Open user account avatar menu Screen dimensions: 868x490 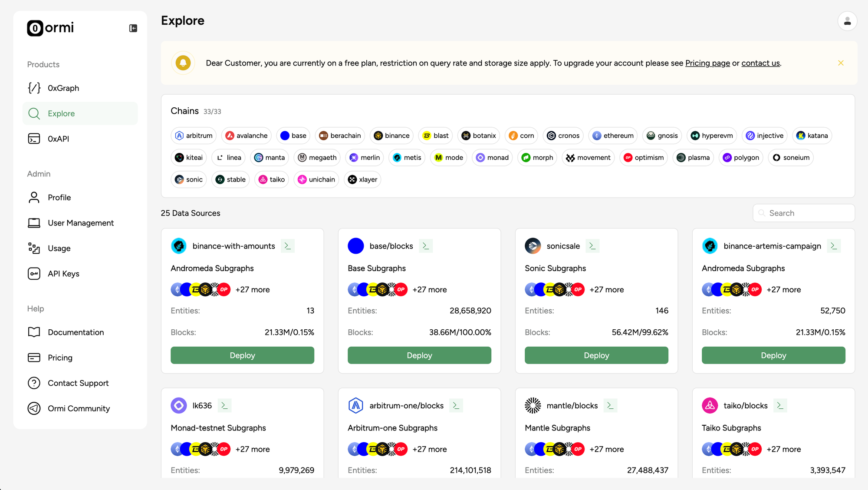tap(847, 21)
